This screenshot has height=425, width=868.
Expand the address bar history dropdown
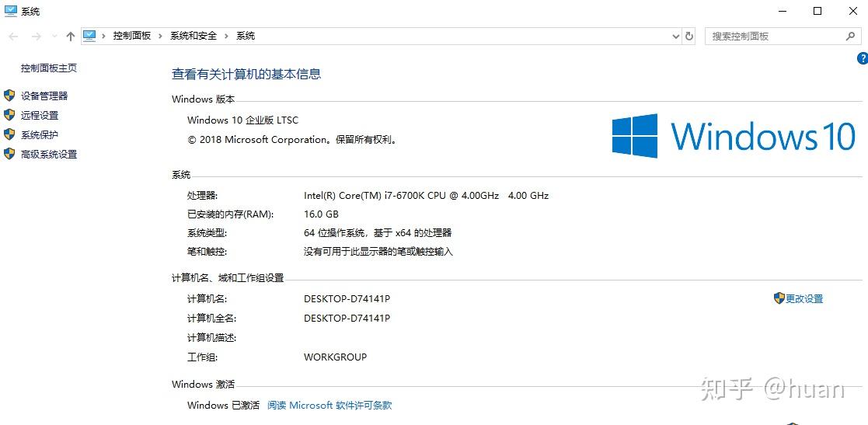pyautogui.click(x=676, y=37)
